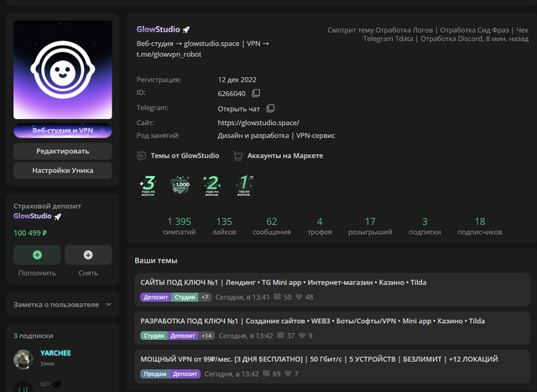
Task: Click GlowStudio name in Страховой депозит panel
Action: click(x=33, y=217)
